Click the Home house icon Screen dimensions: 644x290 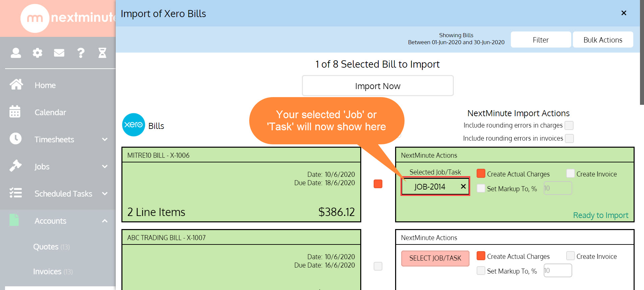click(16, 84)
